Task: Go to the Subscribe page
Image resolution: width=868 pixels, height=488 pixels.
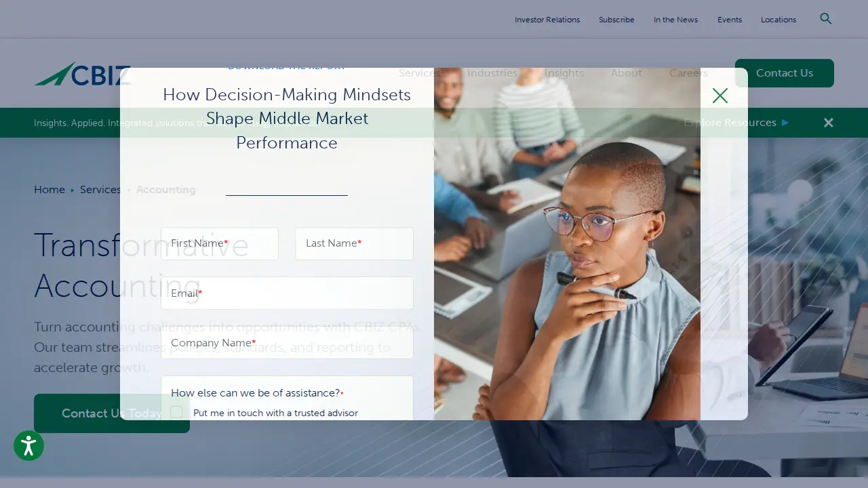Action: tap(616, 20)
